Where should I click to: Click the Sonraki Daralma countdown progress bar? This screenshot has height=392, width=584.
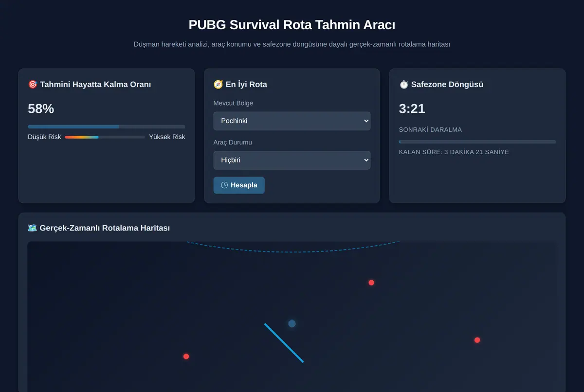tap(477, 142)
